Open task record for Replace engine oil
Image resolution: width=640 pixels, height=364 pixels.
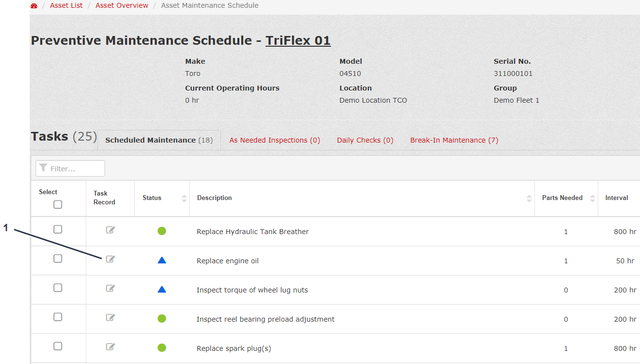pyautogui.click(x=110, y=259)
